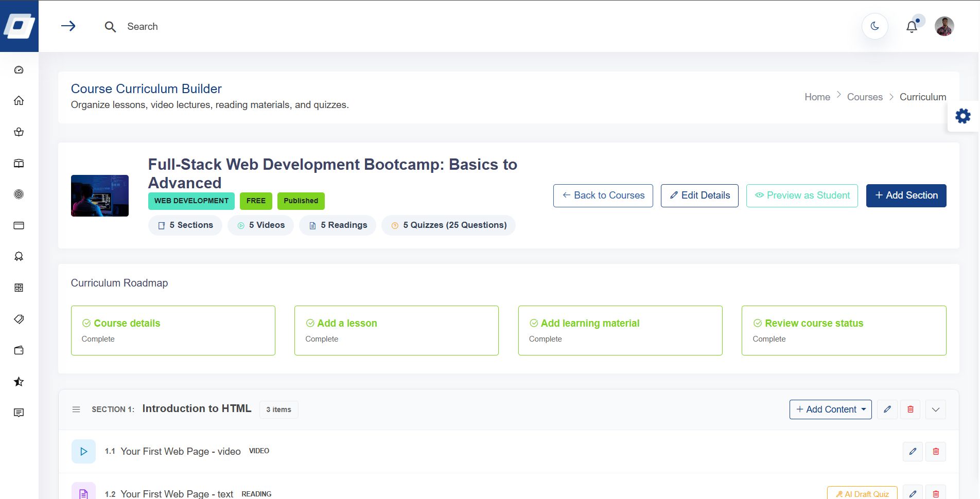This screenshot has height=499, width=980.
Task: Click Back to Courses button
Action: [603, 195]
